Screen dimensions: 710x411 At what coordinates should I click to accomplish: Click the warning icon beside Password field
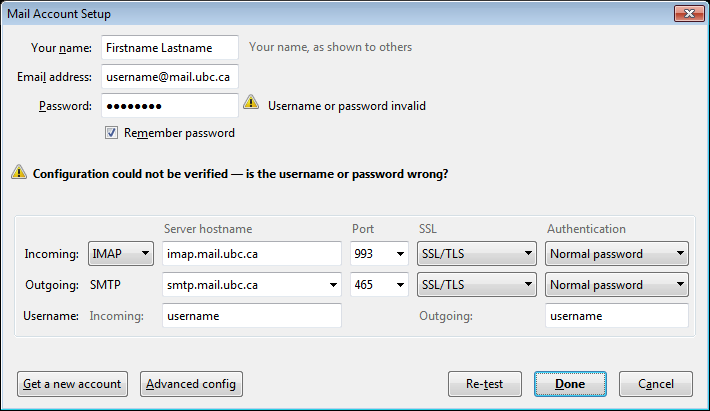pos(250,104)
